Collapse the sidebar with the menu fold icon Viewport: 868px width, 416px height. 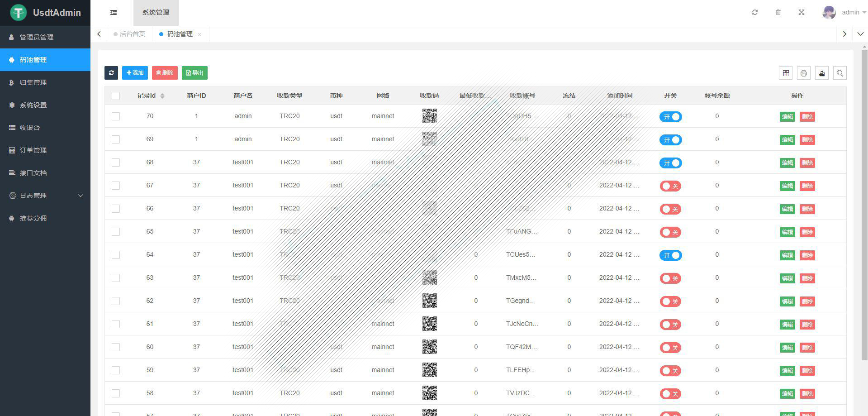click(x=114, y=13)
